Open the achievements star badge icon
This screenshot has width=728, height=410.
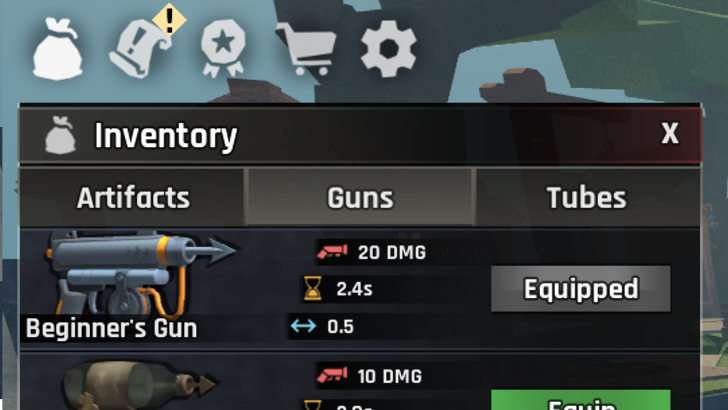coord(223,48)
